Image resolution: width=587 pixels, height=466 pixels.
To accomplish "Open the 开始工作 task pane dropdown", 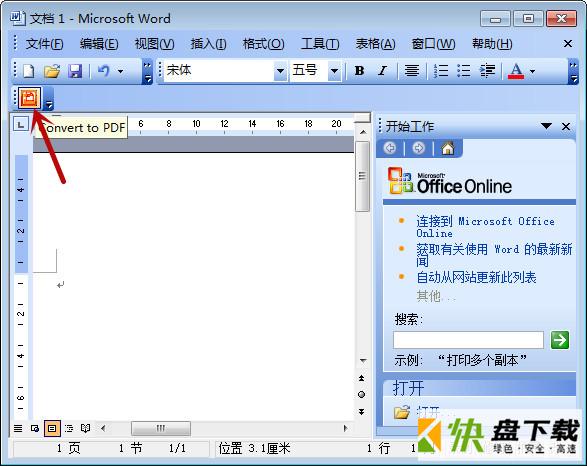I will (547, 126).
